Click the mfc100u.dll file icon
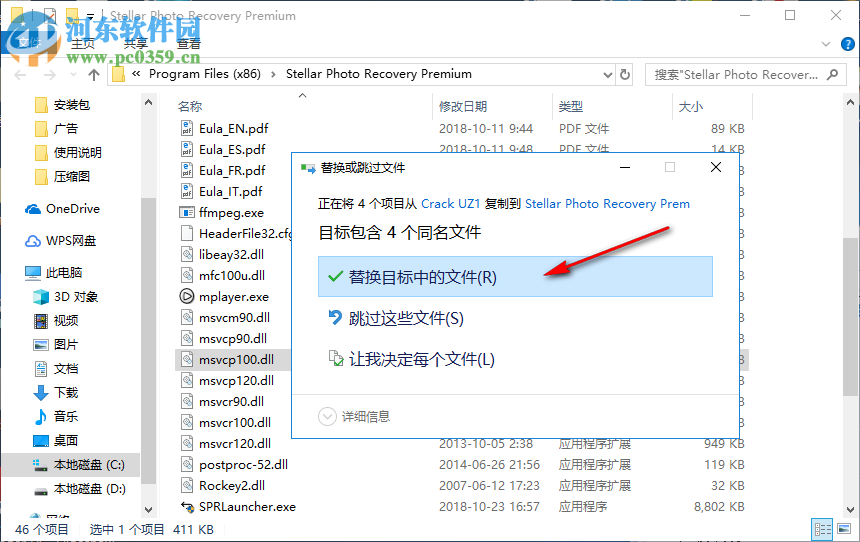 (x=187, y=275)
